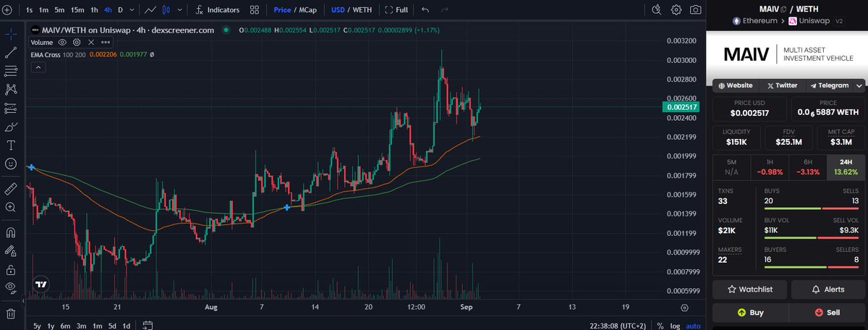Select the ruler measure tool

point(11,188)
